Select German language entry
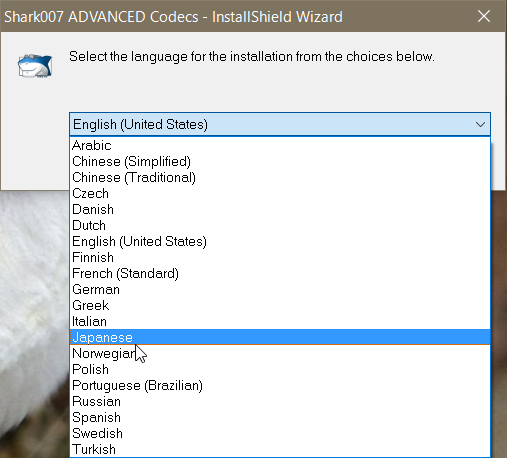 point(280,289)
